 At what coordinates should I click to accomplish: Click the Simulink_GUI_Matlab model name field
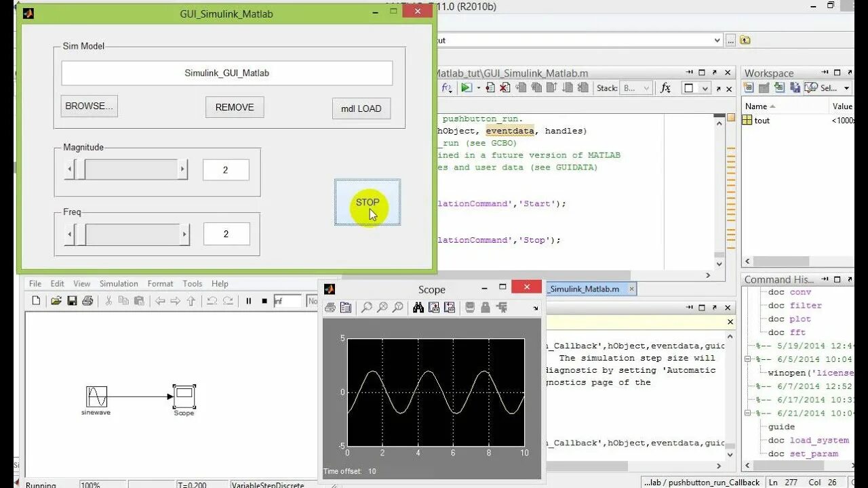226,73
